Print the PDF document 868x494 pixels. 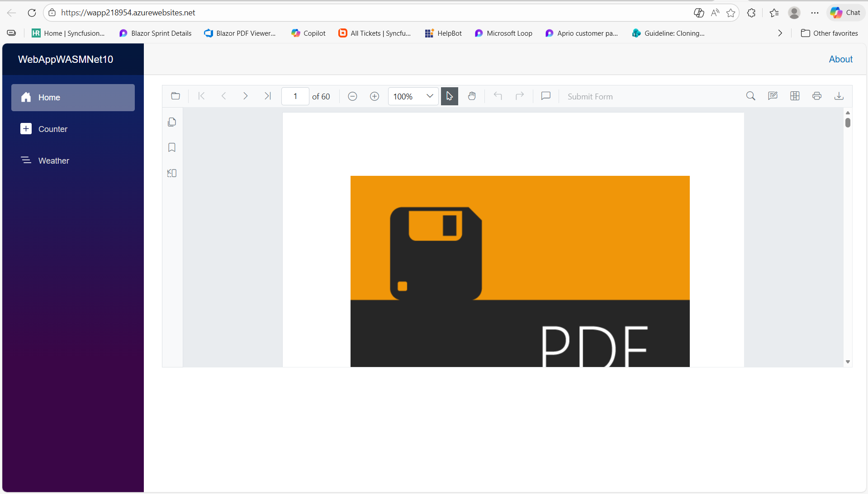click(817, 96)
